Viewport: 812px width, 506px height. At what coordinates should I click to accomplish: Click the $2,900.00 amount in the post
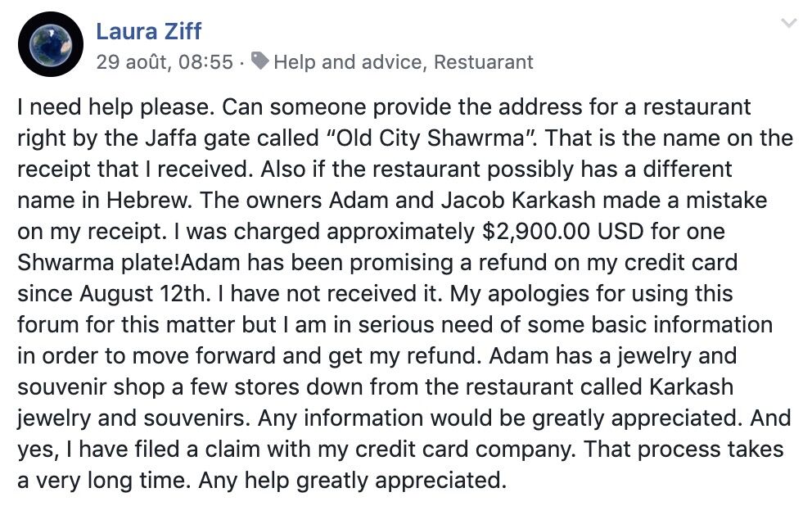tap(535, 232)
